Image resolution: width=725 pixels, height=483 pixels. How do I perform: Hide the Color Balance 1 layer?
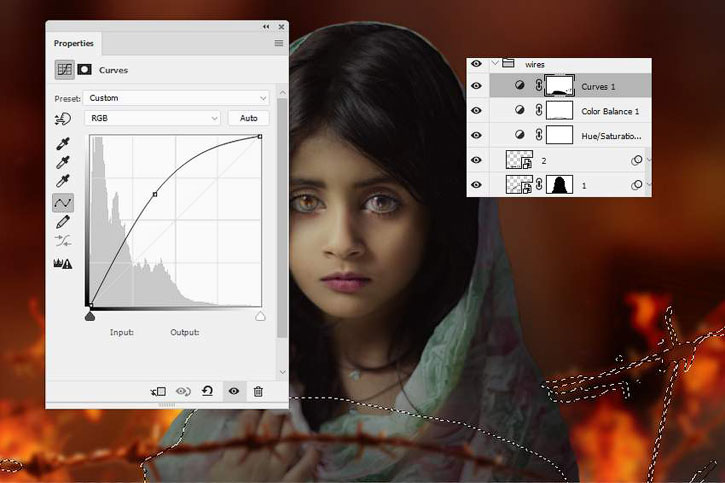click(476, 110)
